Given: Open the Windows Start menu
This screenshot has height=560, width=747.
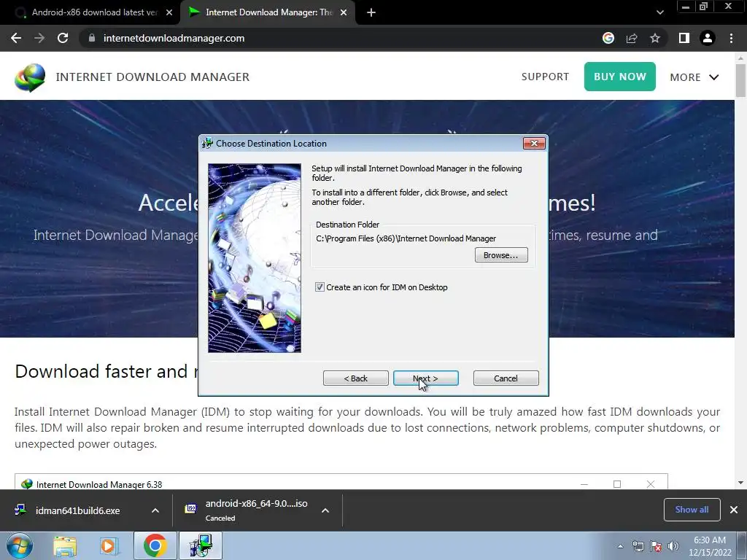Looking at the screenshot, I should point(19,545).
